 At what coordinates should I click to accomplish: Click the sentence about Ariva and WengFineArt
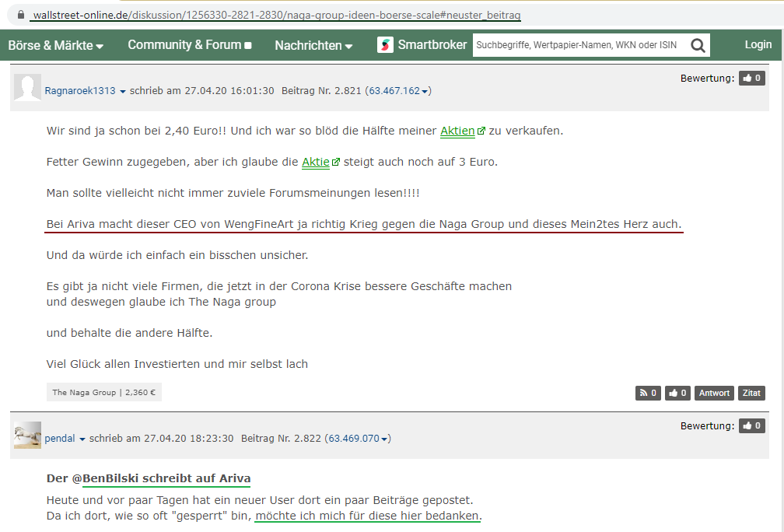click(x=364, y=224)
